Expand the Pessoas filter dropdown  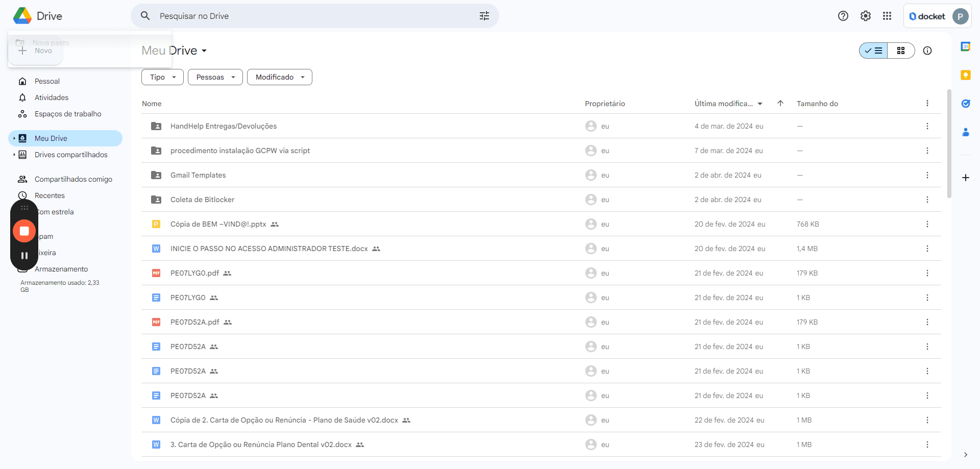[x=215, y=77]
